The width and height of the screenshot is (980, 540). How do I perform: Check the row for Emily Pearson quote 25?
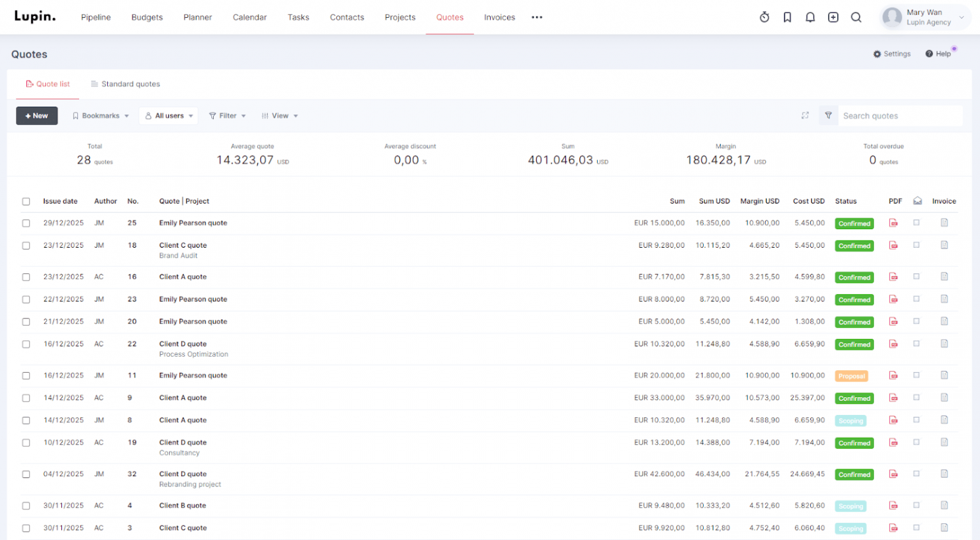(x=26, y=223)
